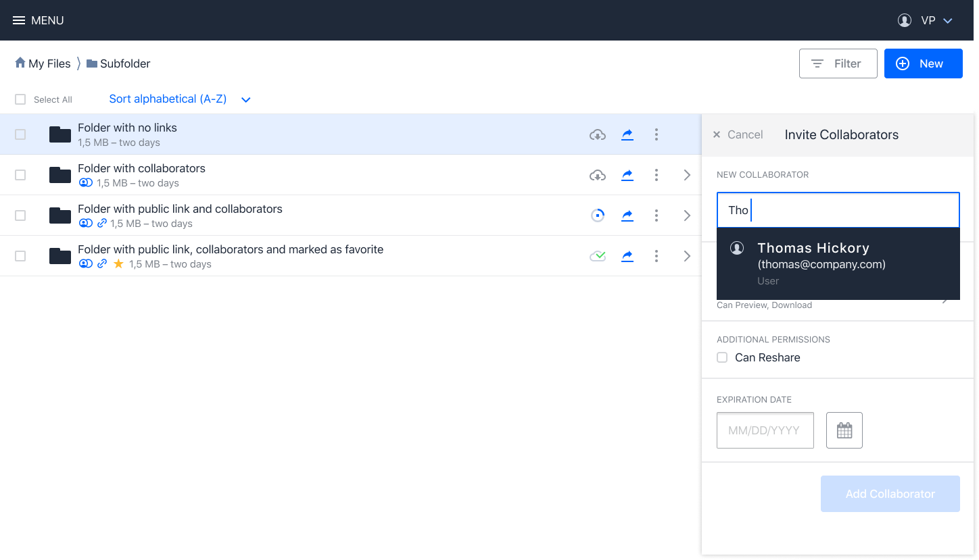Click public link icon under Folder with public link and collaborators

click(x=102, y=224)
